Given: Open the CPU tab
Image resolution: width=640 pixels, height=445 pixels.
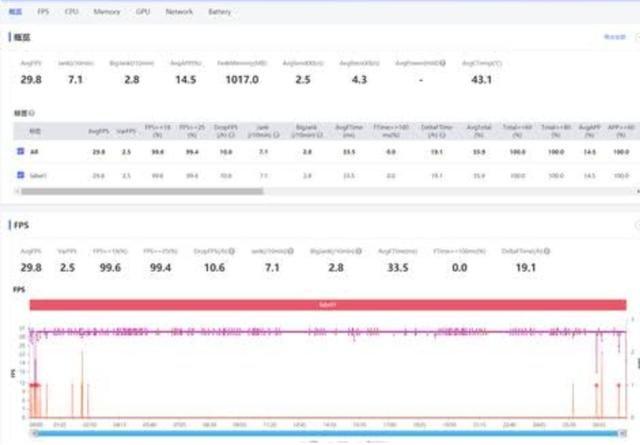Looking at the screenshot, I should pyautogui.click(x=71, y=12).
